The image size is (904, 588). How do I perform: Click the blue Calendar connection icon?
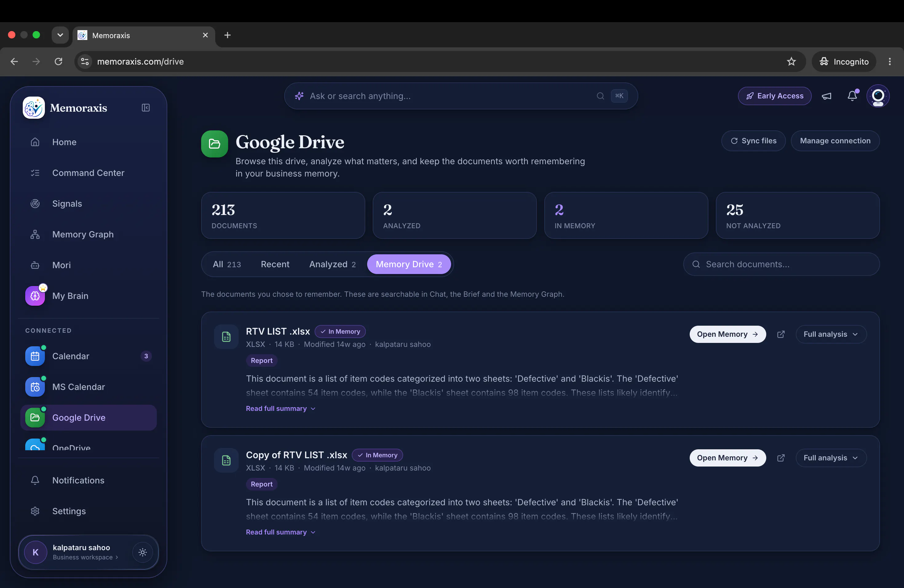(x=35, y=356)
